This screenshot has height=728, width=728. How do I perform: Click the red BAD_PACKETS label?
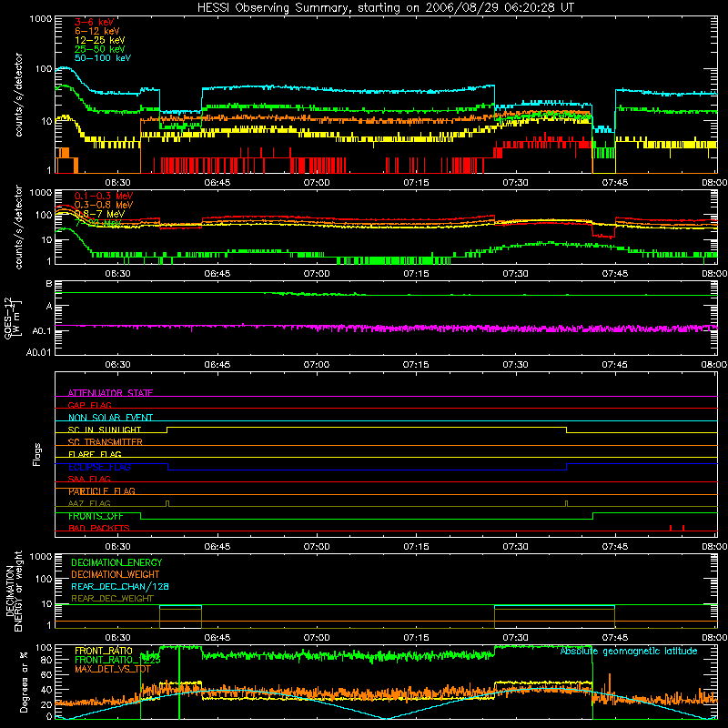(99, 528)
